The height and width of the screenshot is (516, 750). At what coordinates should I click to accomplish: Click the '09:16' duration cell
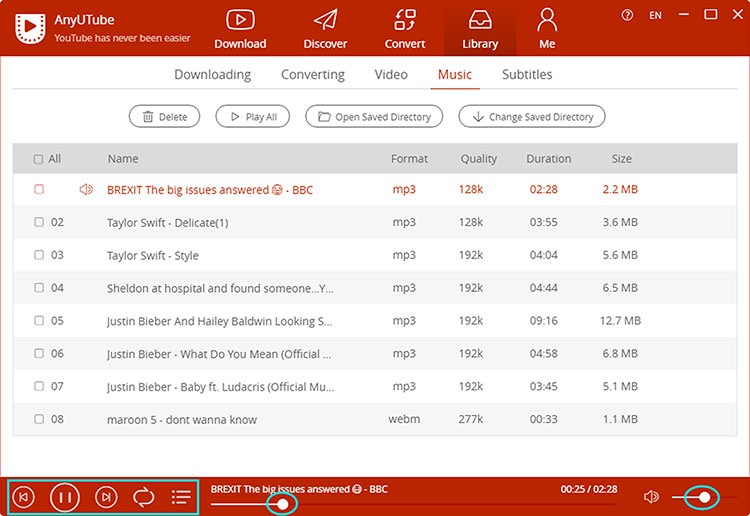(x=543, y=320)
